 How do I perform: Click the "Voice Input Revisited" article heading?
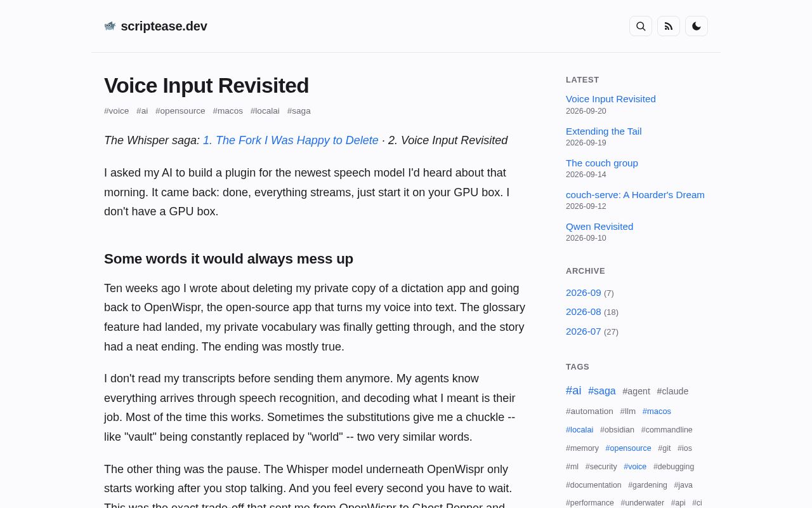[206, 86]
